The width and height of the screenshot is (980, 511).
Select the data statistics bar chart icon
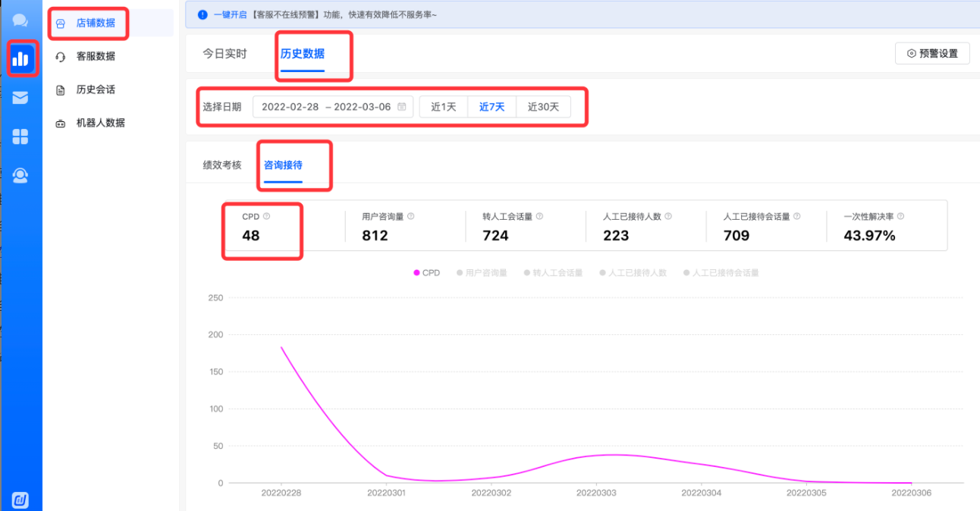point(20,58)
